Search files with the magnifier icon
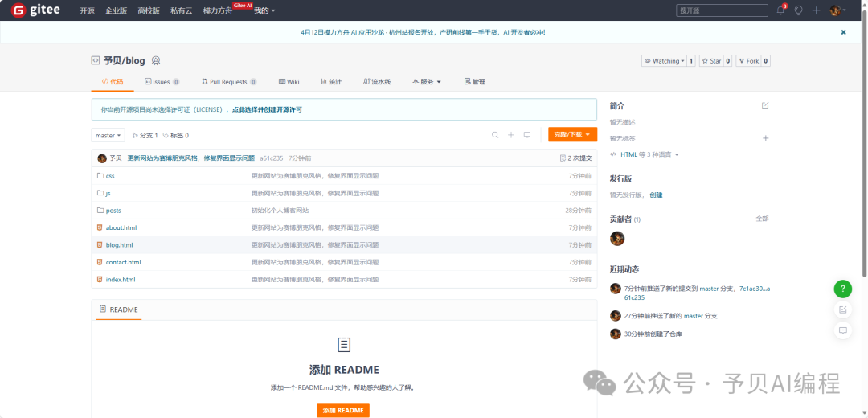This screenshot has width=868, height=418. [x=495, y=135]
